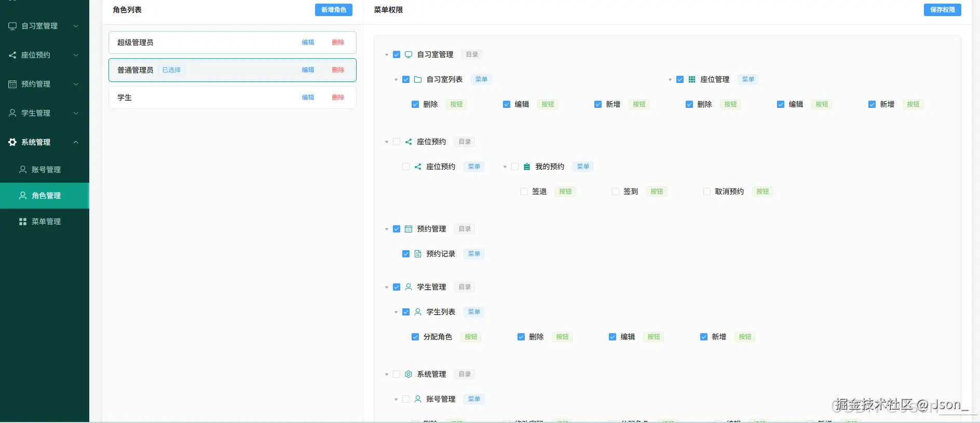Select 角色管理 in the sidebar
Viewport: 980px width, 423px height.
click(x=45, y=196)
